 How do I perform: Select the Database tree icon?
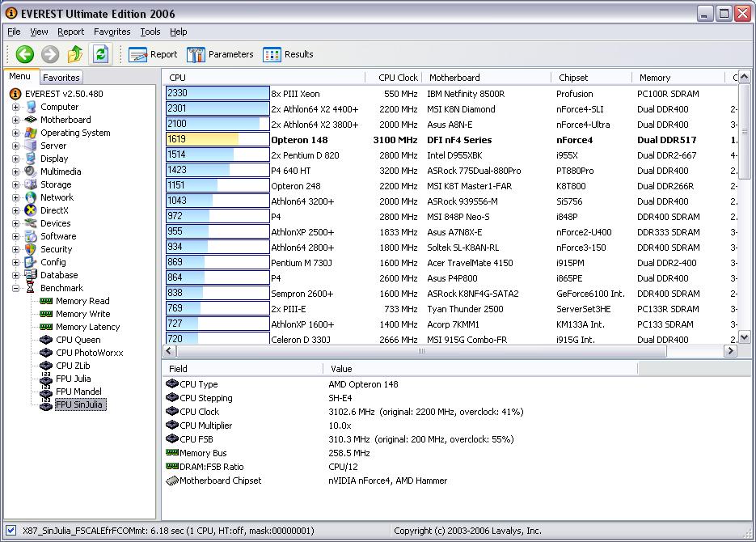(x=31, y=275)
